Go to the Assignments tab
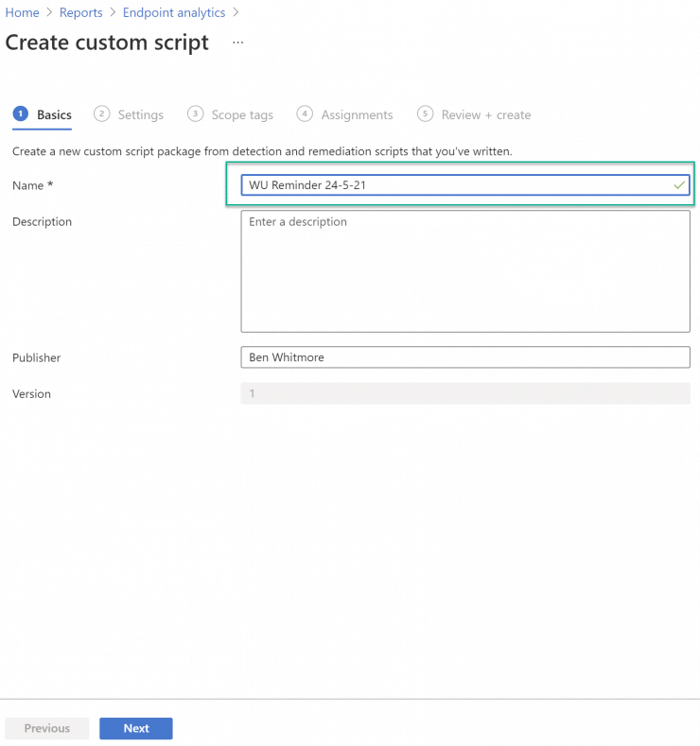Screen dimensions: 700x746 coord(357,114)
